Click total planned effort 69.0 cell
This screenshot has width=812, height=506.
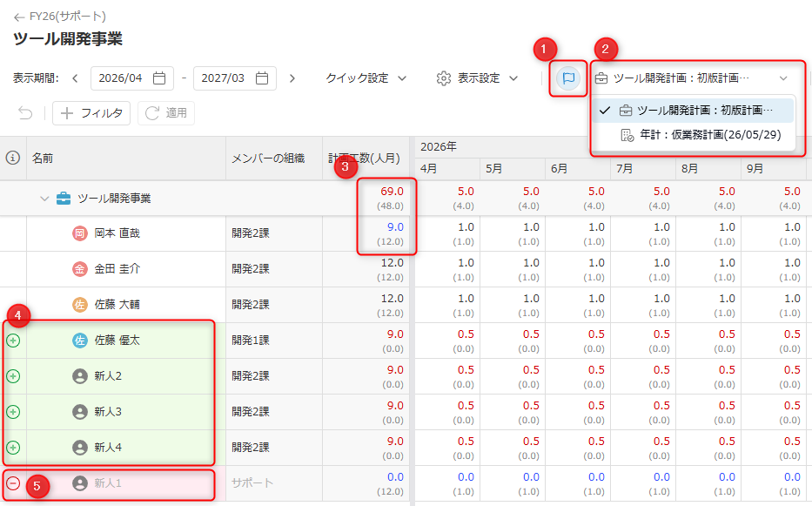tap(366, 198)
